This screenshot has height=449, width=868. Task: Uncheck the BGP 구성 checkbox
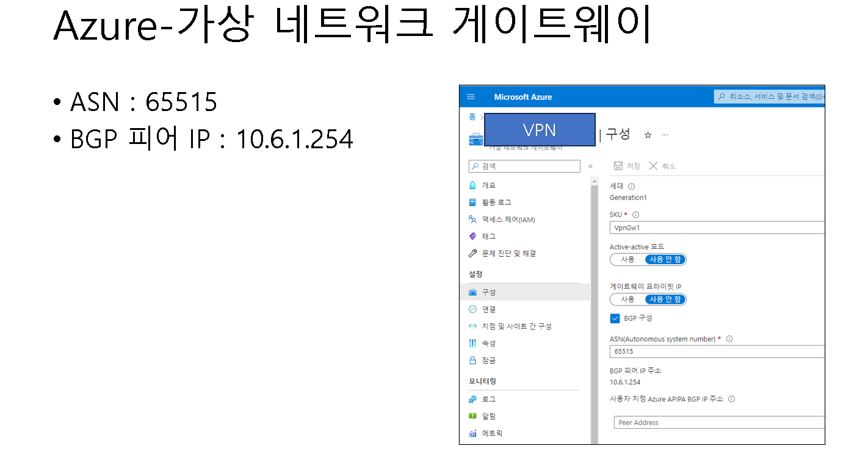click(x=615, y=318)
